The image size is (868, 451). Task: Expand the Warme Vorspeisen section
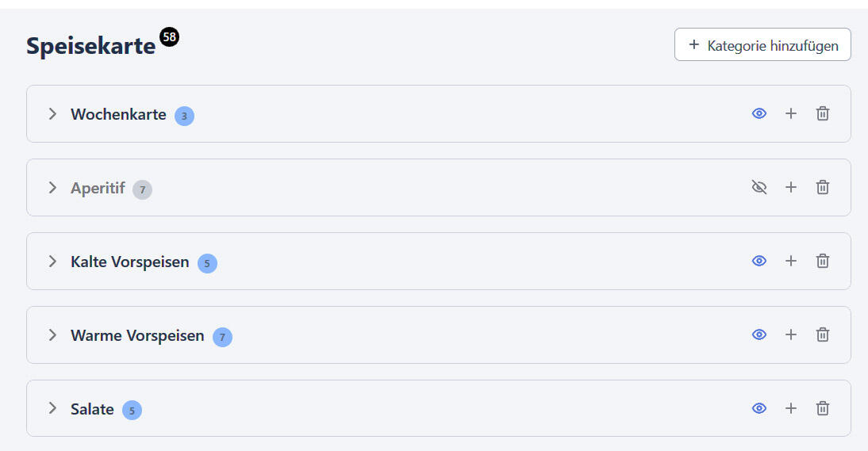click(52, 334)
